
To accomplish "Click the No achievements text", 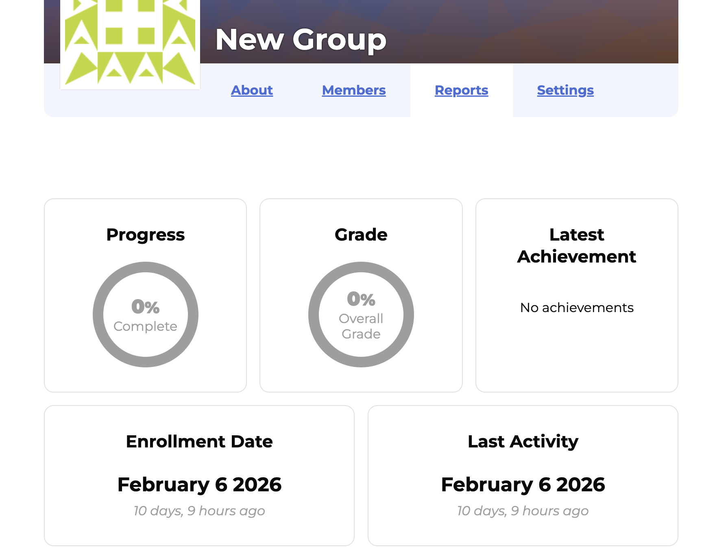I will (x=576, y=308).
